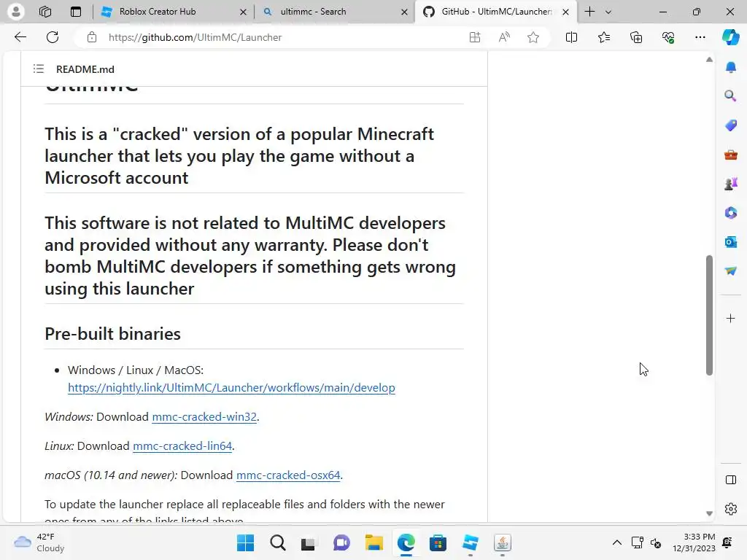Screen dimensions: 747x560
Task: Open Split screen view
Action: (x=571, y=37)
